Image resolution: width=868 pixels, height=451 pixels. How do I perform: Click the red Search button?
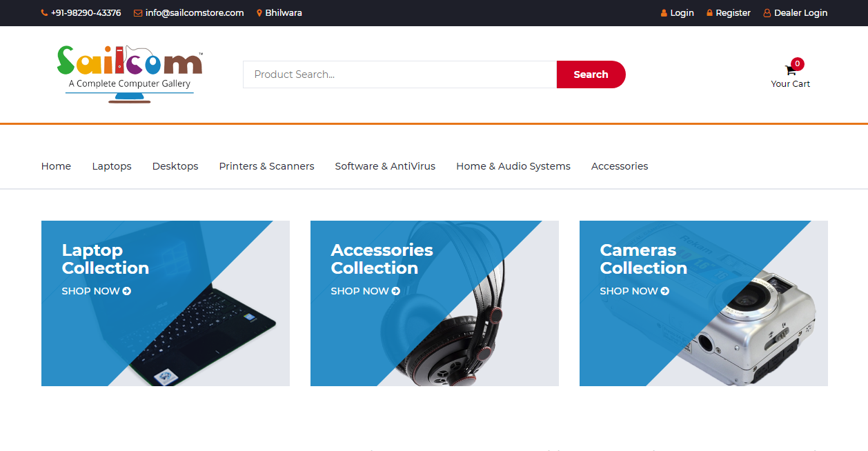(x=591, y=74)
